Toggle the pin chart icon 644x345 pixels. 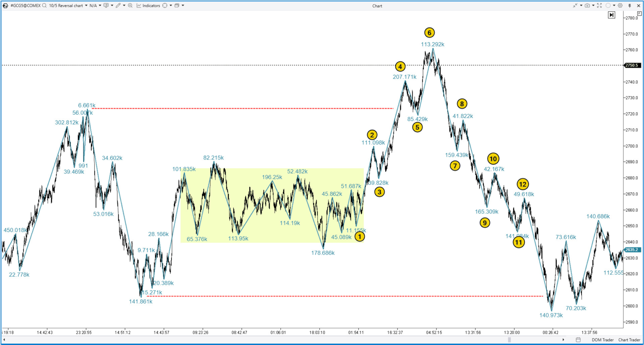[630, 5]
